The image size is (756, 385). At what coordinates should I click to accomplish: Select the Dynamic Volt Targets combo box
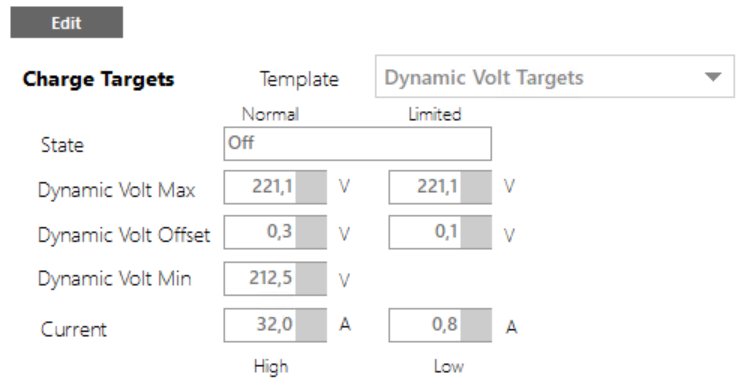coord(555,77)
